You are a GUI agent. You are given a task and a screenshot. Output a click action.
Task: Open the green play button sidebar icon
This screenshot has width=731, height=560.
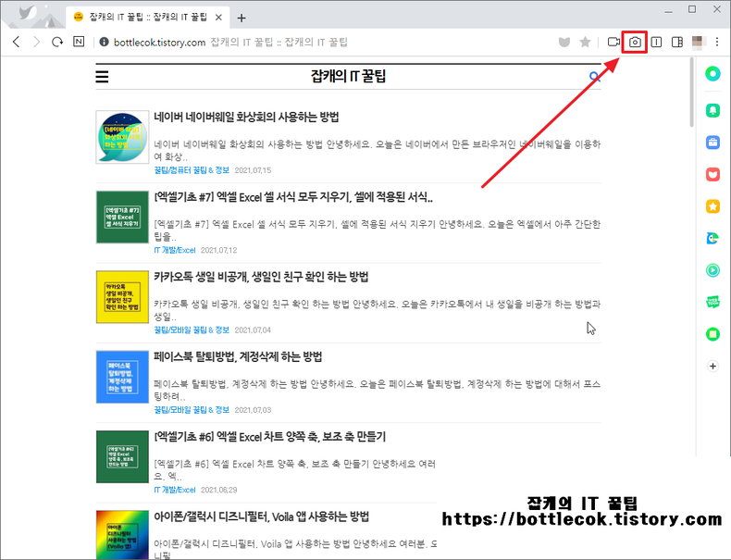712,270
